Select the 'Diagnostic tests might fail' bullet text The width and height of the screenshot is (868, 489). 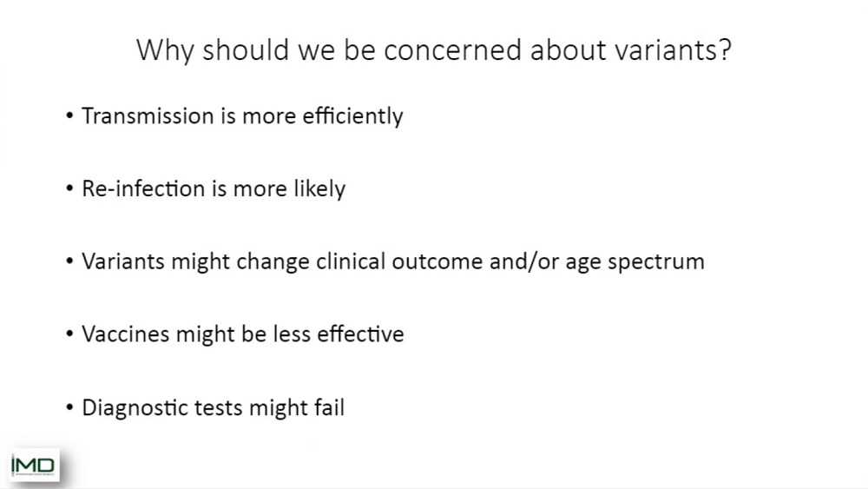(214, 408)
